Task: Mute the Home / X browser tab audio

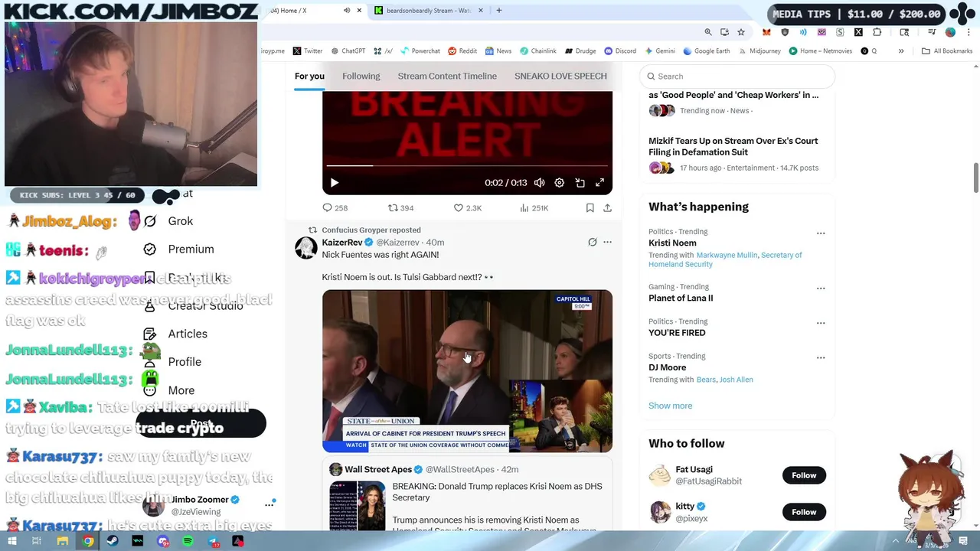Action: [x=347, y=11]
